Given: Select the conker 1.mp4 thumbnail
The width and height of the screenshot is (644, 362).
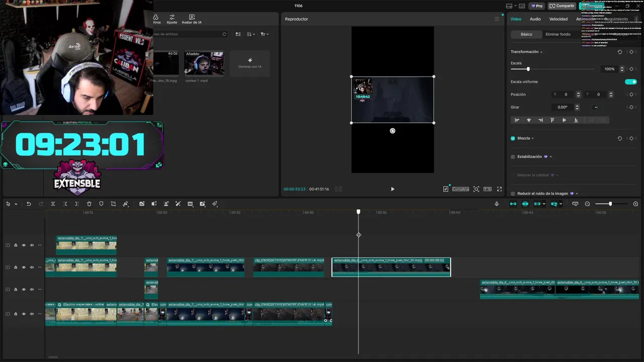Looking at the screenshot, I should click(204, 63).
